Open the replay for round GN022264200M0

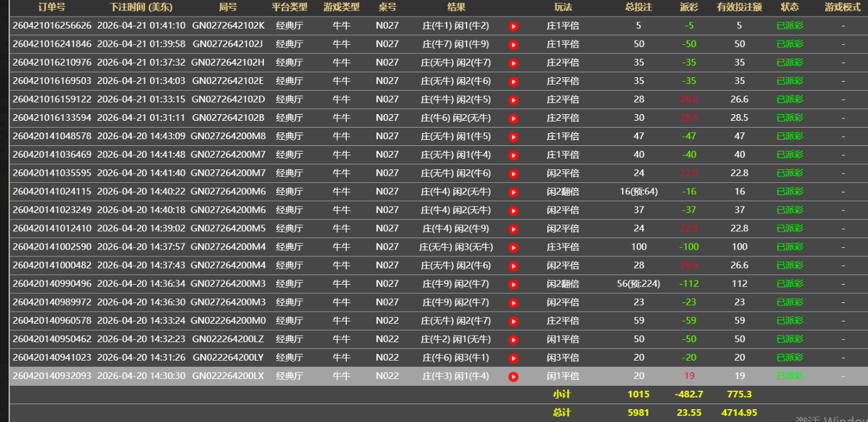pyautogui.click(x=513, y=321)
